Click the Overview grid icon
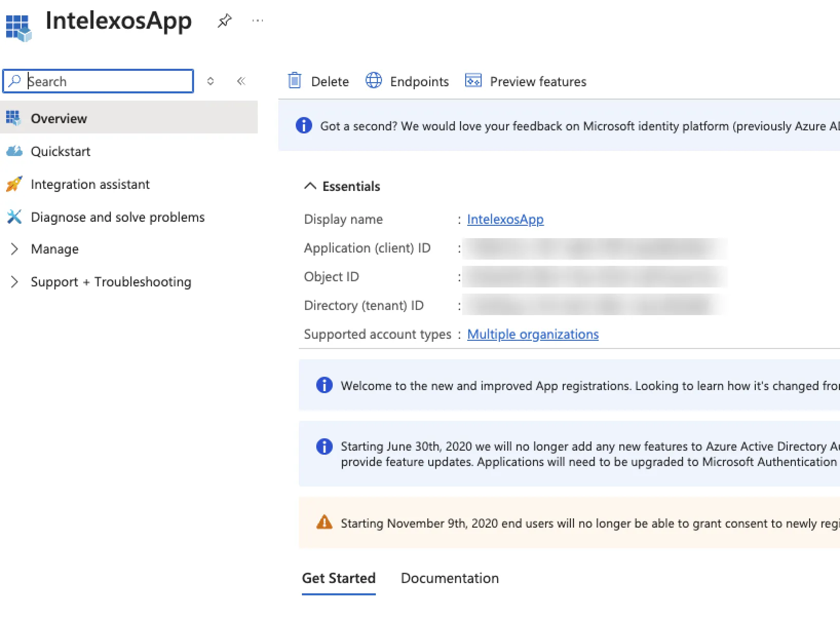This screenshot has width=840, height=620. coord(13,118)
